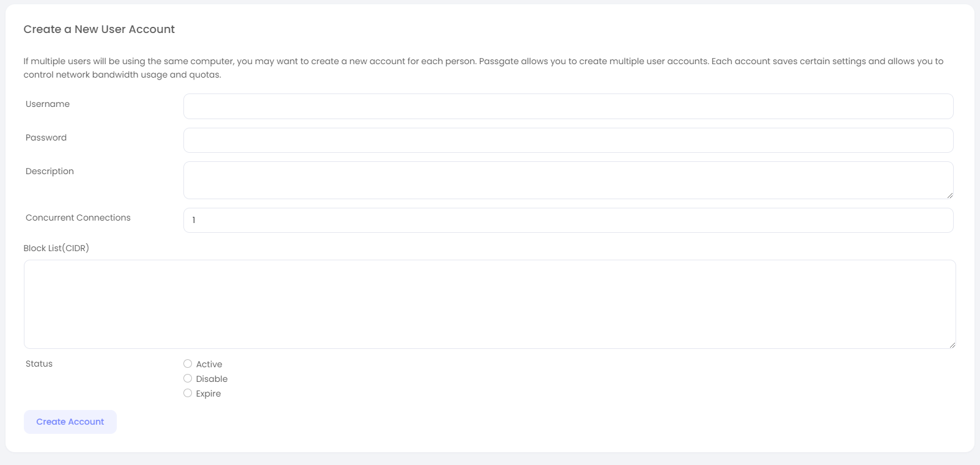This screenshot has height=465, width=980.
Task: Click the Passgate multiple users description paragraph
Action: point(483,68)
